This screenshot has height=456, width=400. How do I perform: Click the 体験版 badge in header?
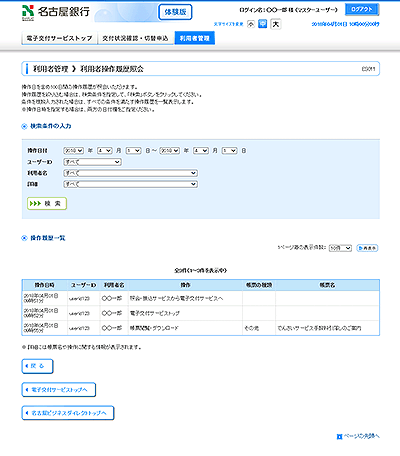(175, 12)
